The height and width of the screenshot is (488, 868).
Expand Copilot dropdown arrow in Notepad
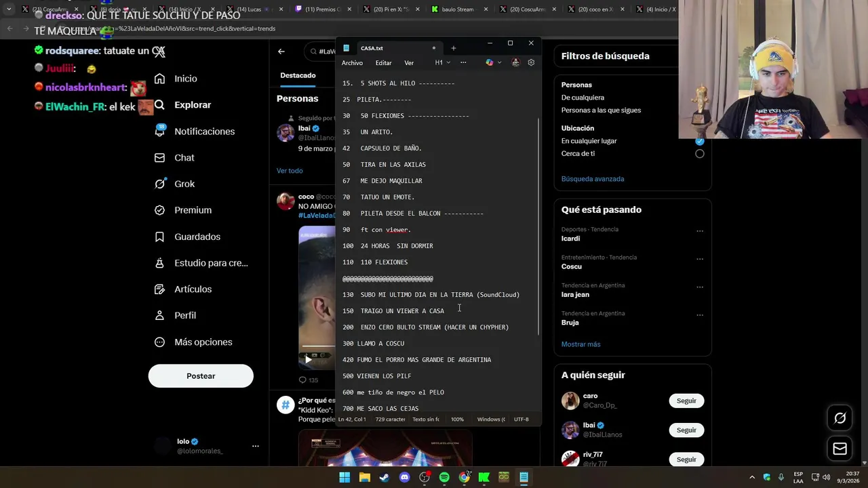click(x=500, y=62)
